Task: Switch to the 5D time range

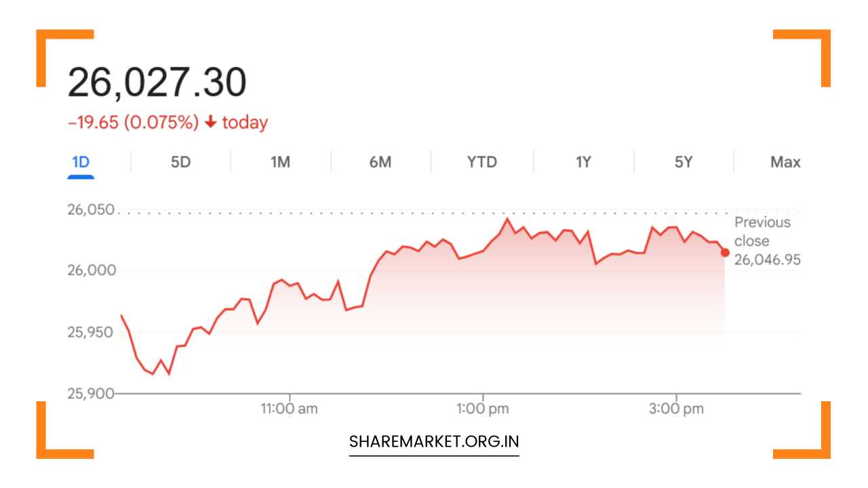Action: (180, 162)
